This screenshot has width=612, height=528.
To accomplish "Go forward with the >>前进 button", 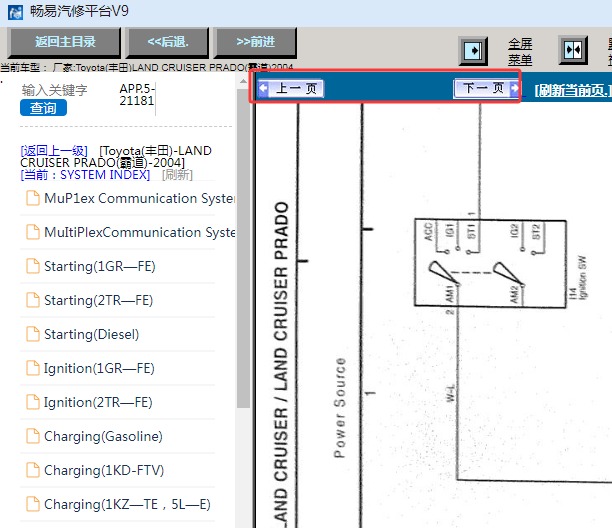I will point(255,42).
